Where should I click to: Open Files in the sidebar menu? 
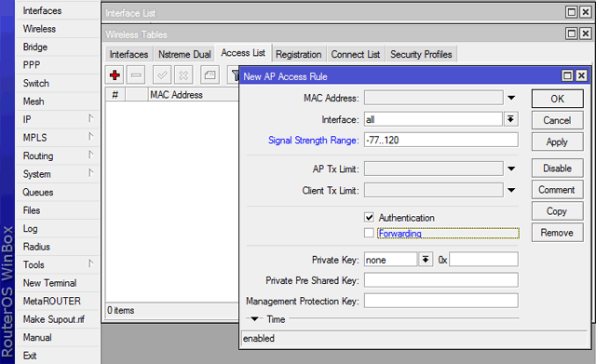coord(58,210)
